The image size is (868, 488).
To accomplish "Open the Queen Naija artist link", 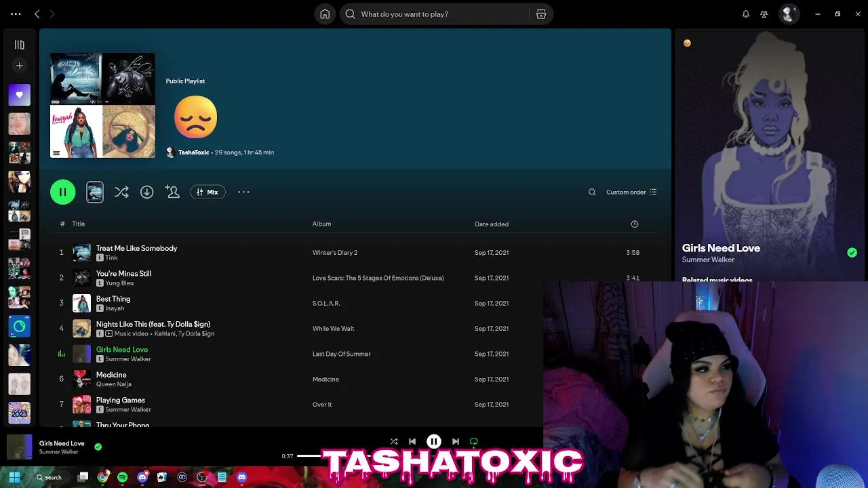I will (x=114, y=384).
